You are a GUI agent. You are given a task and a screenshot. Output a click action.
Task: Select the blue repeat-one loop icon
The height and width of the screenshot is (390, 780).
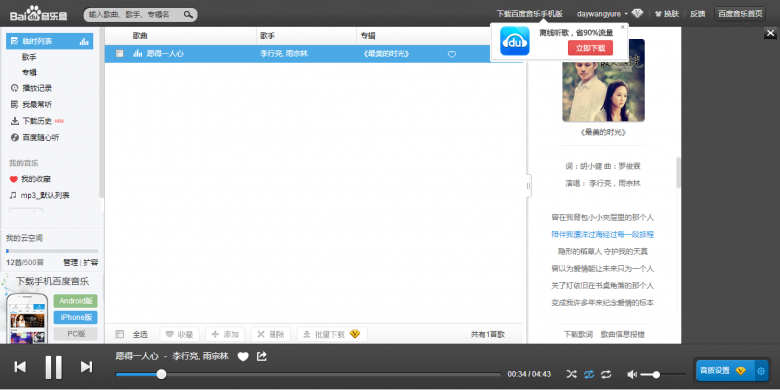pyautogui.click(x=589, y=374)
